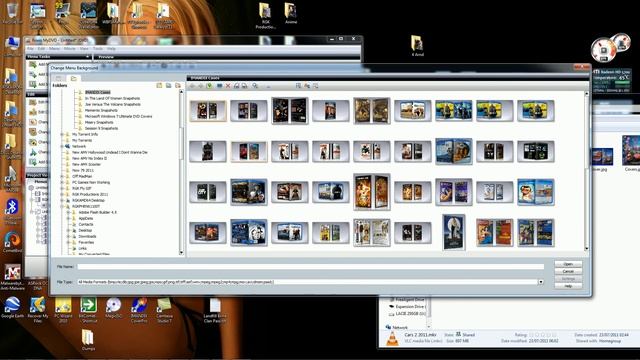Click the green Up One Level icon
The width and height of the screenshot is (640, 360).
coord(209,86)
